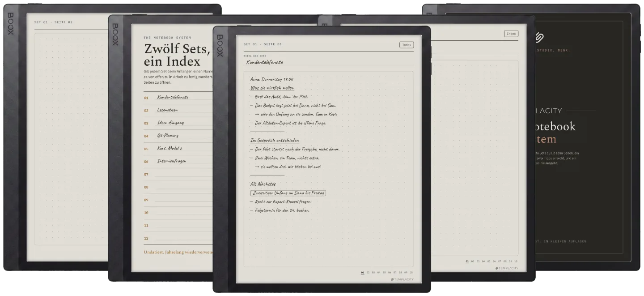This screenshot has height=296, width=644.
Task: Click the BOOX logo on the front tablet bezel
Action: point(220,46)
